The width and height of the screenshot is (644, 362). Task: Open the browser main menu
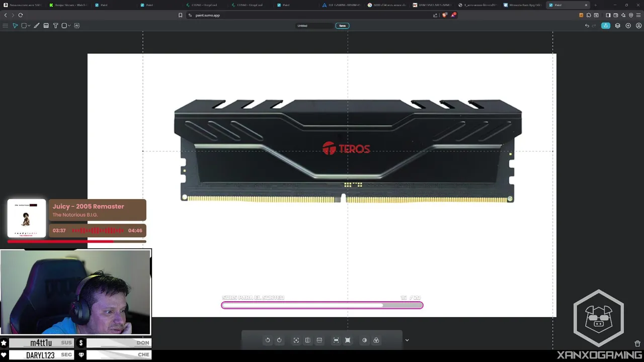click(638, 15)
